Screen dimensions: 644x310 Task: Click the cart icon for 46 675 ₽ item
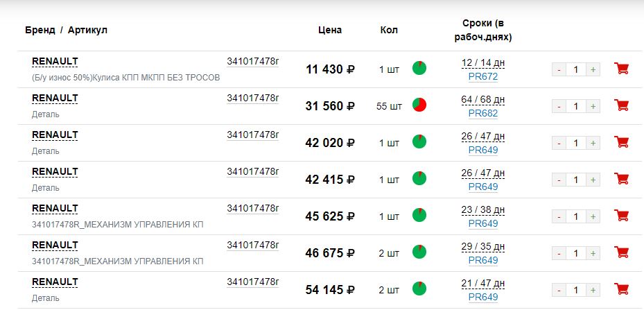[x=622, y=252]
